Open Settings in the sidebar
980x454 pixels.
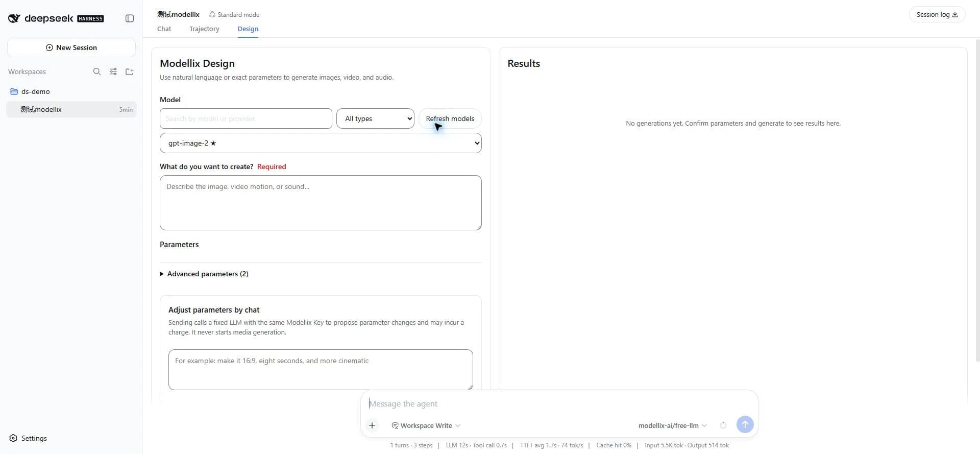[x=28, y=438]
